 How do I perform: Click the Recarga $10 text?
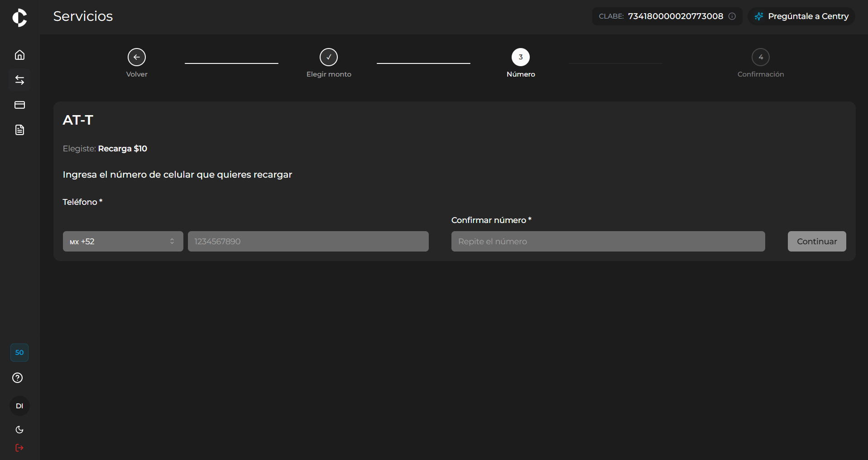[x=123, y=149]
